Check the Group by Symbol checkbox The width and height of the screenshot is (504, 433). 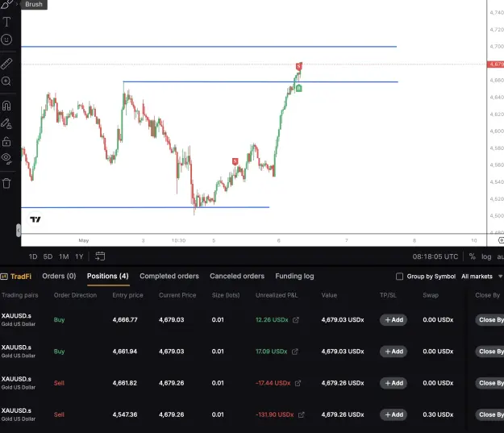399,277
